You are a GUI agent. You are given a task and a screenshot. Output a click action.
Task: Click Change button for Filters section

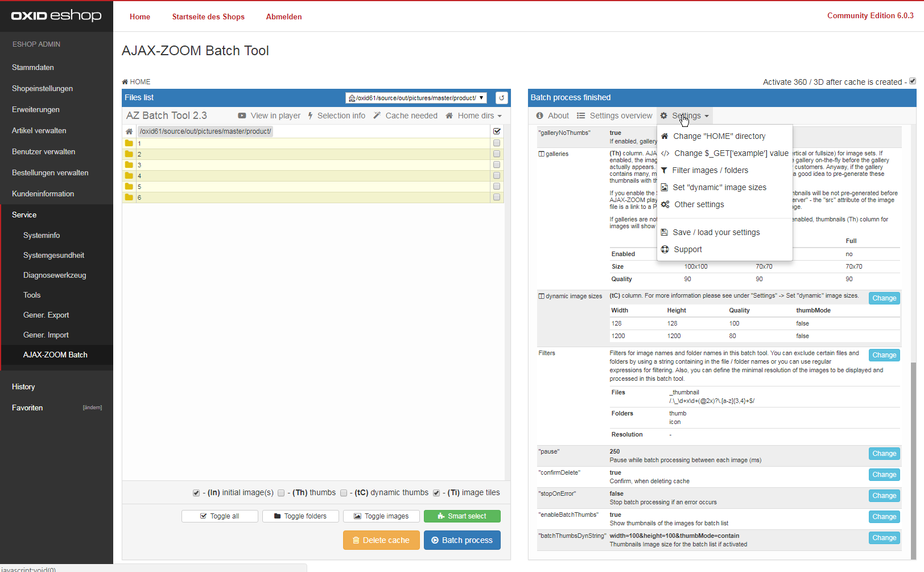[884, 355]
